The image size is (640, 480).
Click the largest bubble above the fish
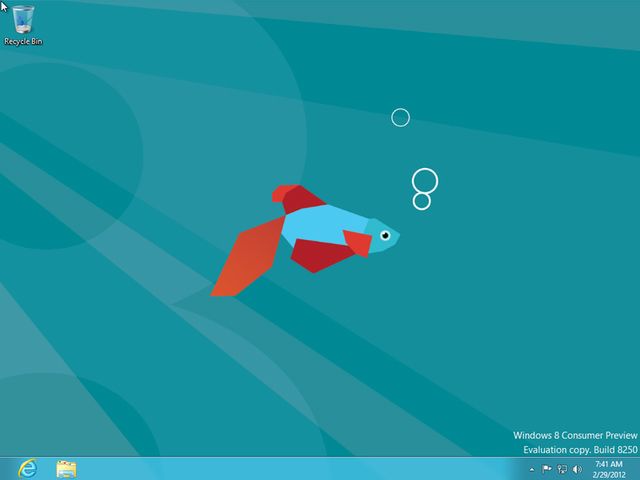point(425,180)
